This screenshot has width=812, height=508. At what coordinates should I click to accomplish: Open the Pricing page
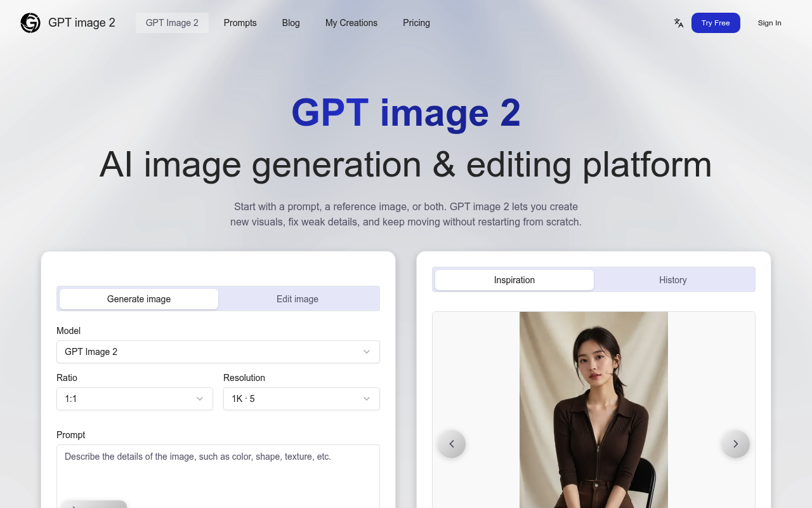416,23
